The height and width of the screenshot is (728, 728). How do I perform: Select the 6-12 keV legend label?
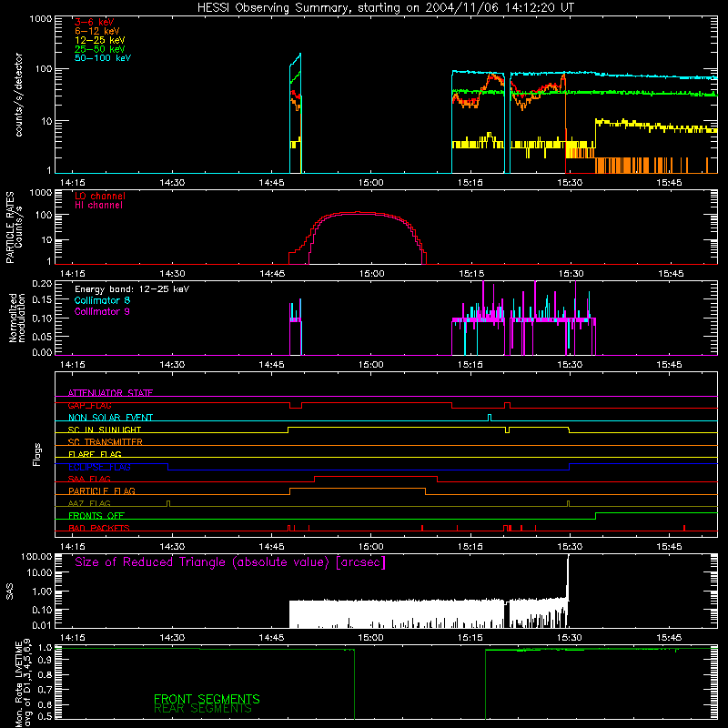(97, 31)
